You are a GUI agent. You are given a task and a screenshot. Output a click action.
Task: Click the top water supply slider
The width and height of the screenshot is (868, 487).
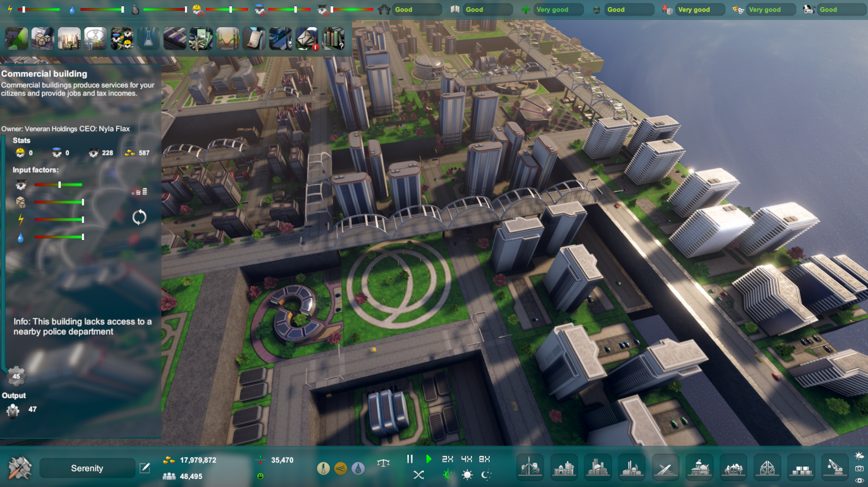click(102, 10)
